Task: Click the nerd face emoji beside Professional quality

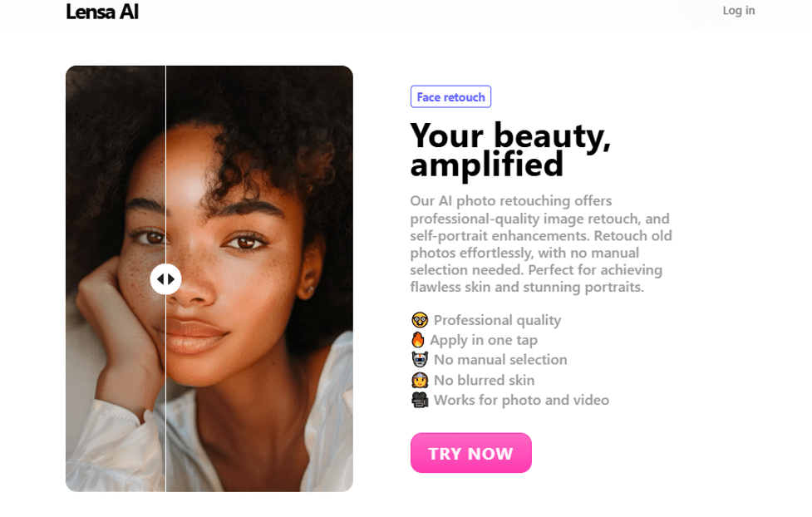Action: [419, 320]
